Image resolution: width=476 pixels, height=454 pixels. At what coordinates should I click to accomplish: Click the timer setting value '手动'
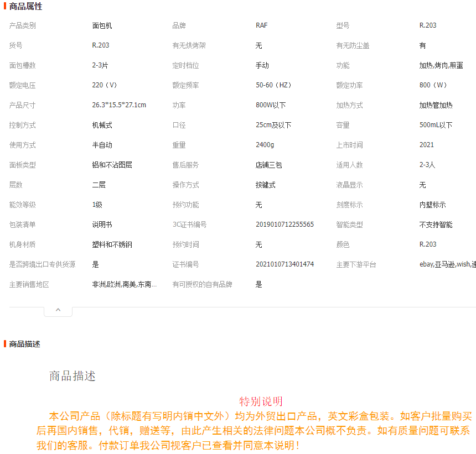(262, 65)
